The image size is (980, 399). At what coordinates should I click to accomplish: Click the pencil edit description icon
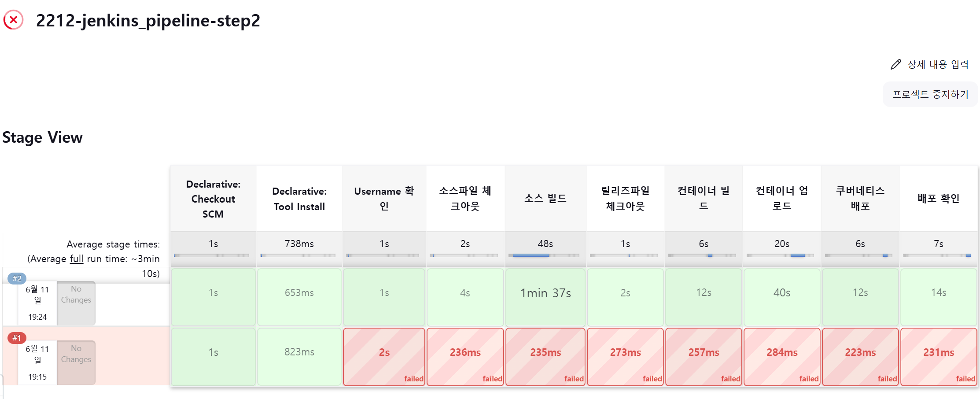tap(895, 65)
